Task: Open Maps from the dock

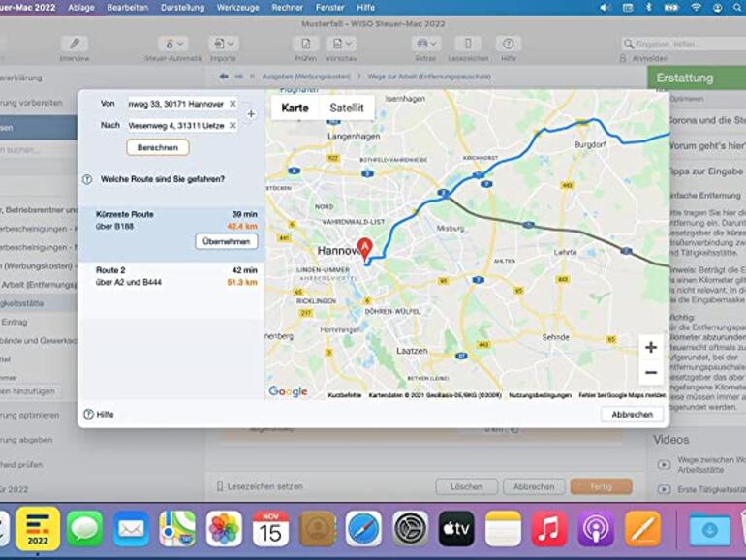Action: (177, 528)
